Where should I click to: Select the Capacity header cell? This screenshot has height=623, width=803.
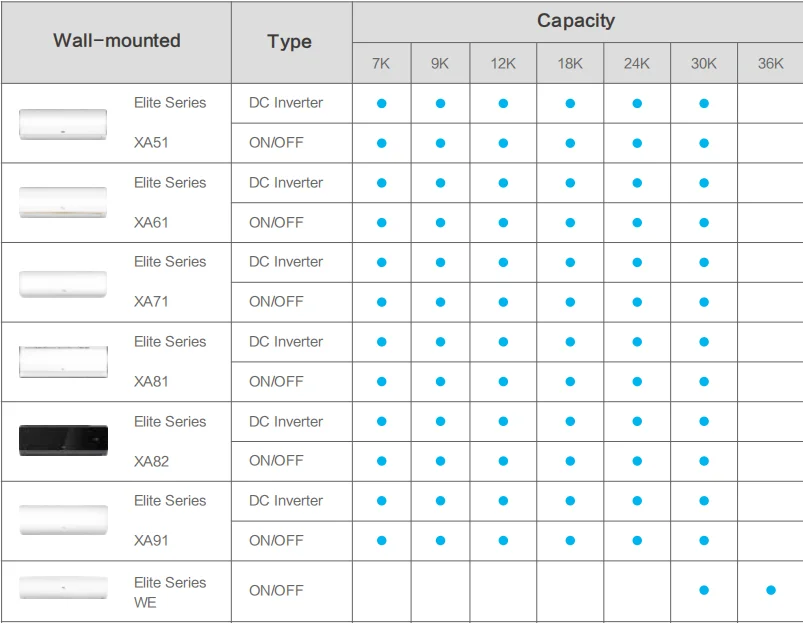[576, 21]
